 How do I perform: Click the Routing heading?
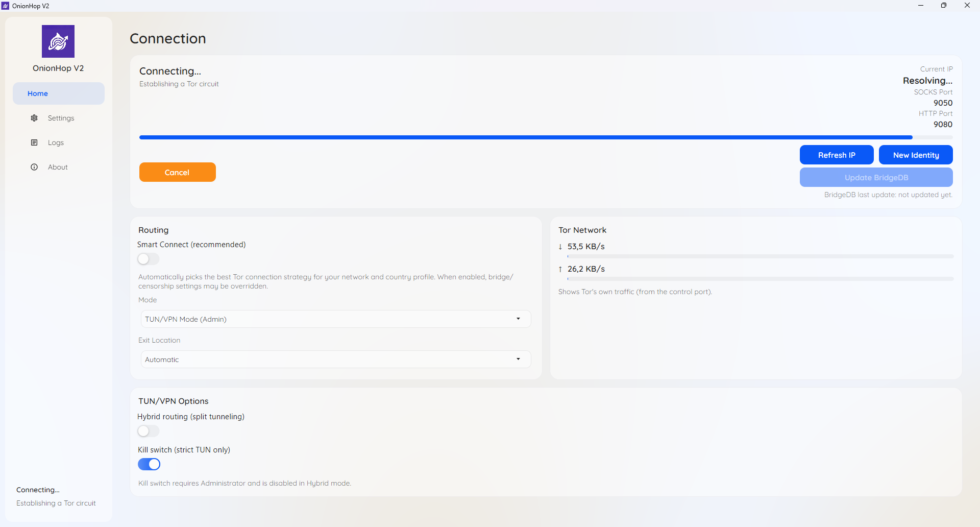point(153,230)
